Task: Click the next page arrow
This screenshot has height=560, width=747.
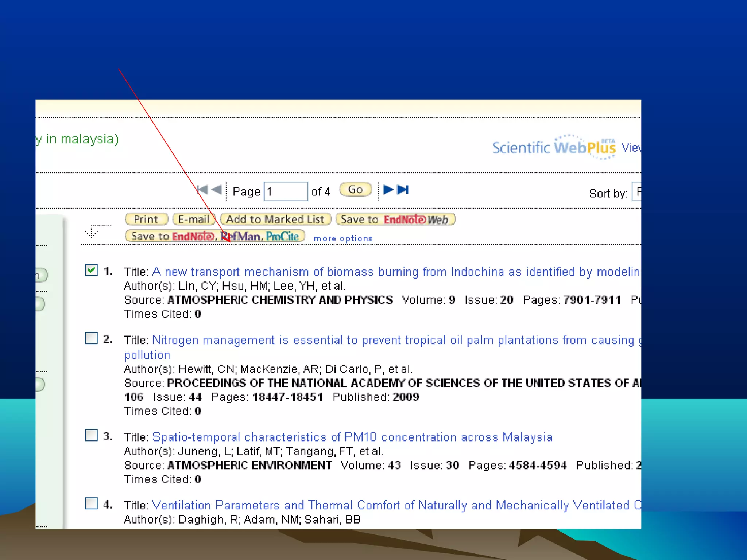Action: 388,190
